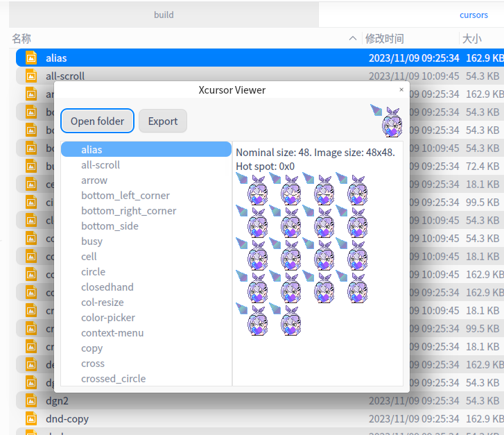Screen dimensions: 504x435
Task: Select context-menu in the cursor list
Action: pos(112,333)
